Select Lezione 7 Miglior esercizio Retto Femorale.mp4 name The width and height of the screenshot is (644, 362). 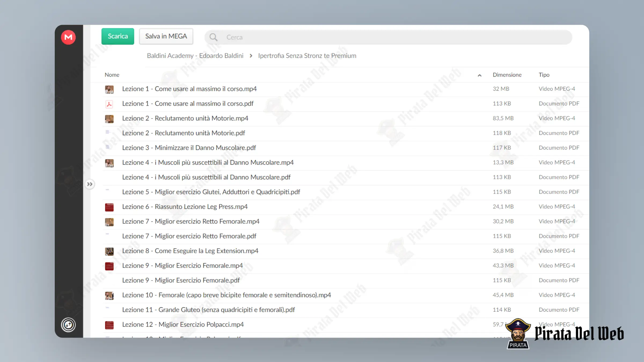(191, 221)
